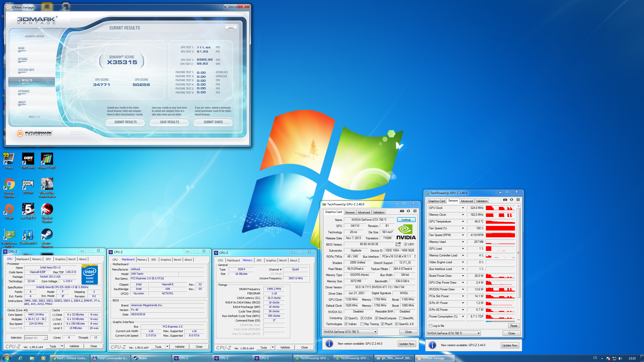Viewport: 644px width, 362px height.
Task: Open Project CARS desktop icon
Action: pos(47,161)
